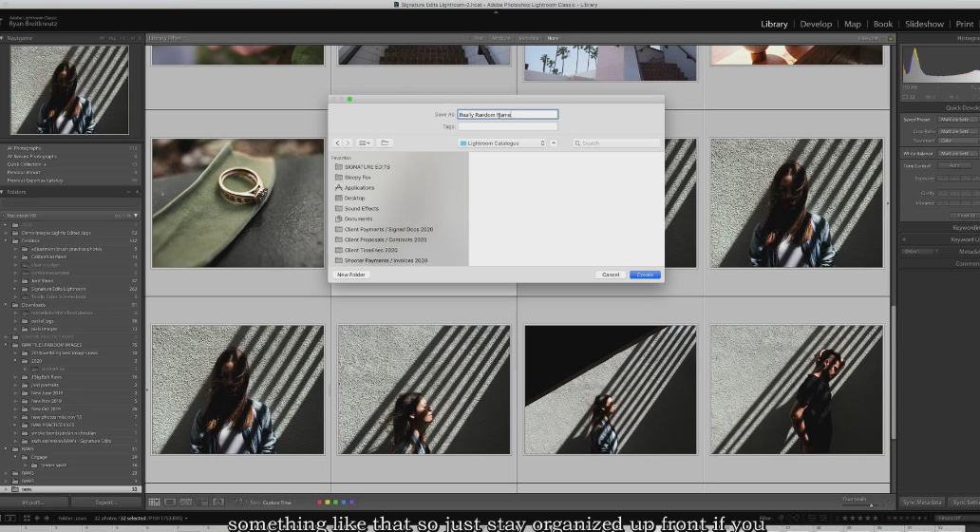Click the Cancel button in dialog
The image size is (980, 532).
[x=611, y=275]
